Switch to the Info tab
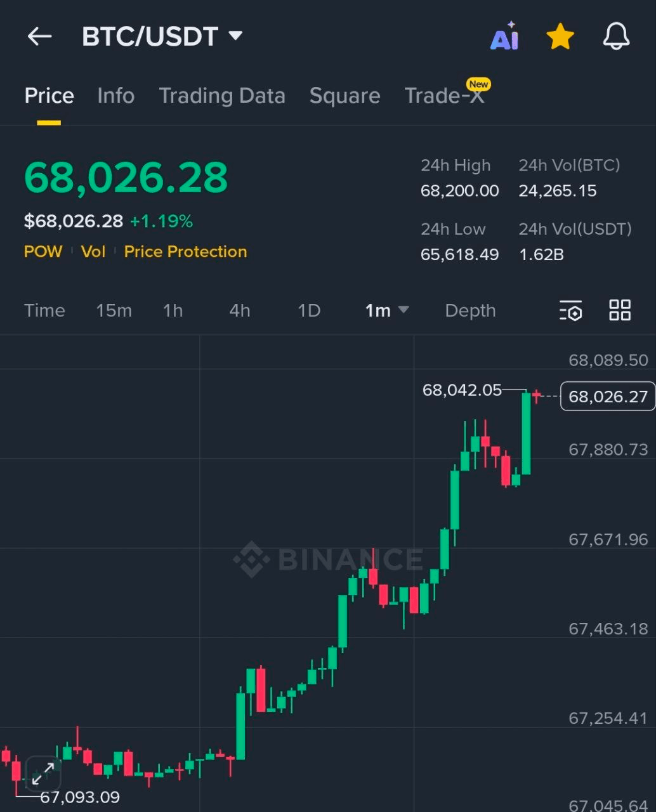This screenshot has height=812, width=656. tap(115, 96)
